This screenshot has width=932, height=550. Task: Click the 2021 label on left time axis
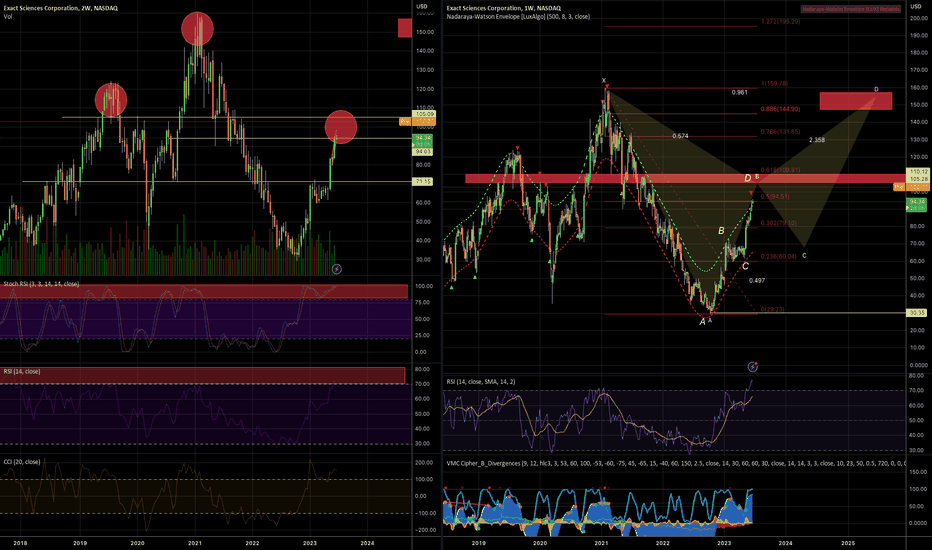[x=195, y=543]
